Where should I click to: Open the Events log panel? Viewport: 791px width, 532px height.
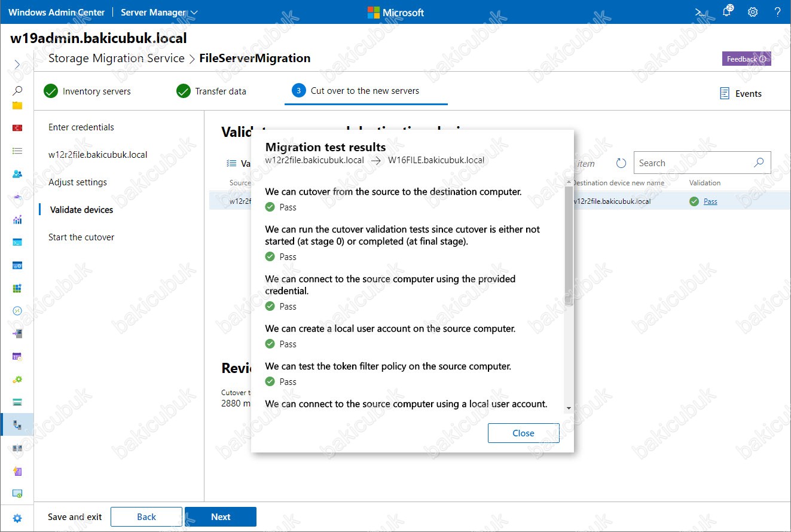pyautogui.click(x=741, y=93)
